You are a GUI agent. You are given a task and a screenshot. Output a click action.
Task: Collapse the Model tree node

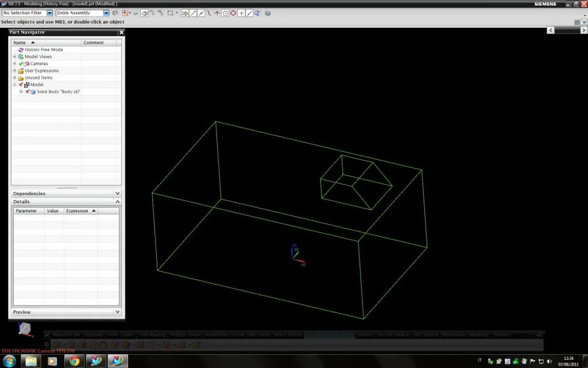pyautogui.click(x=14, y=85)
